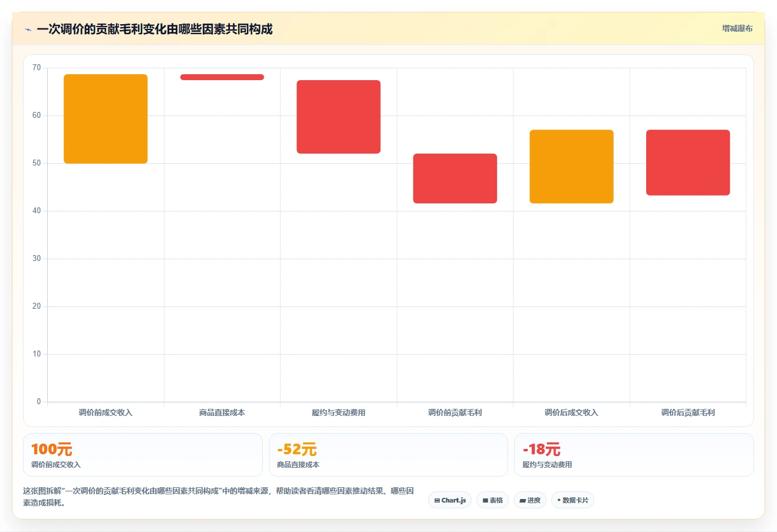Screen dimensions: 777x532
Task: Click the red 调价后贡献毛利 bar
Action: (x=688, y=163)
